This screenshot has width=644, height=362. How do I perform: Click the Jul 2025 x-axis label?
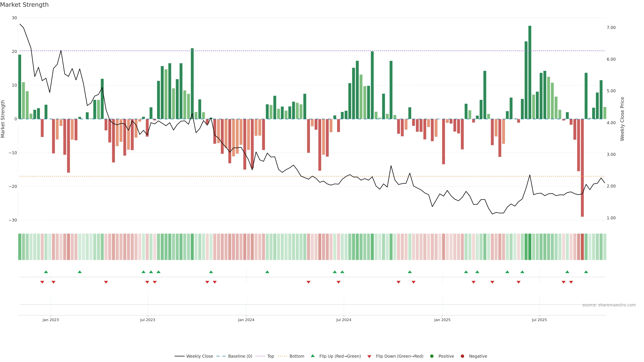(539, 320)
